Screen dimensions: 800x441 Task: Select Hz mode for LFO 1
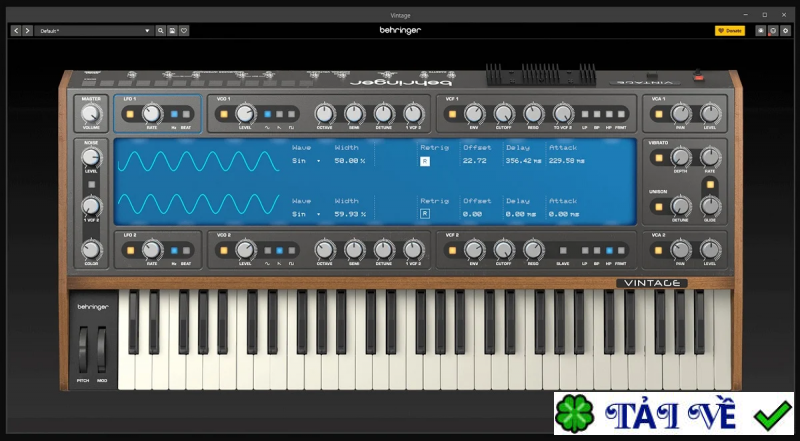[174, 114]
